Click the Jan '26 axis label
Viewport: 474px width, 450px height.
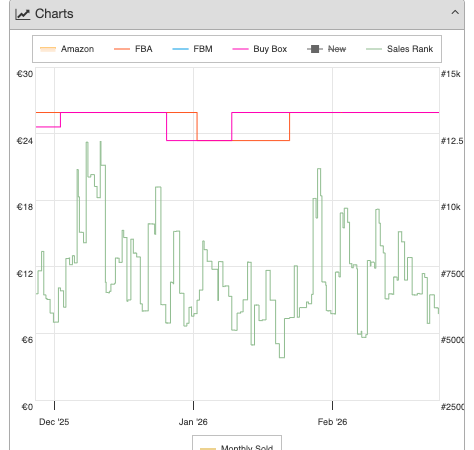coord(193,422)
